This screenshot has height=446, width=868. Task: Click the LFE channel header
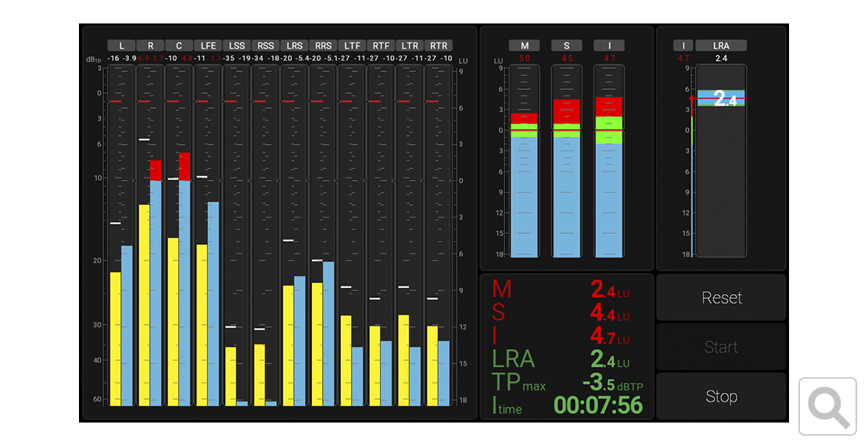tap(208, 45)
